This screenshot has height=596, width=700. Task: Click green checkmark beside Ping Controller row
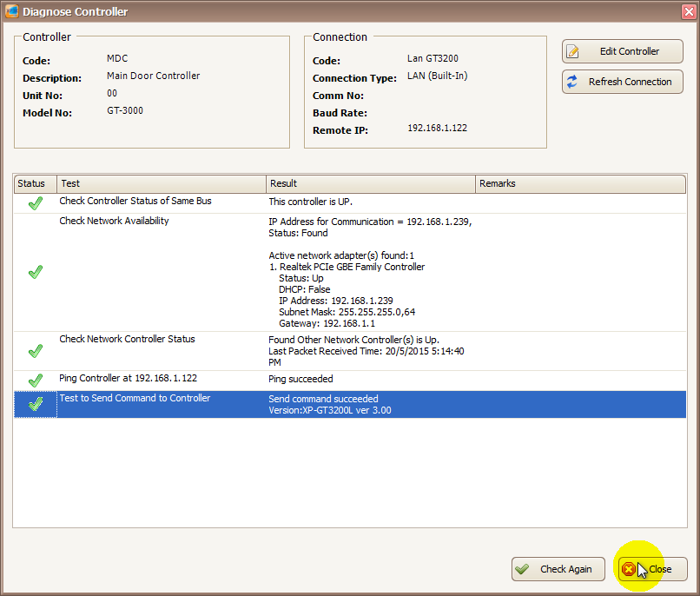[x=36, y=380]
